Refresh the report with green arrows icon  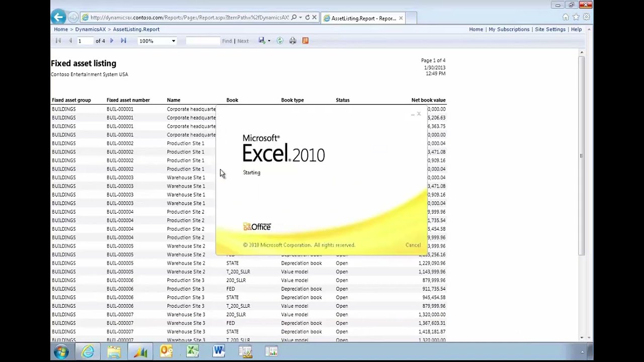coord(280,41)
